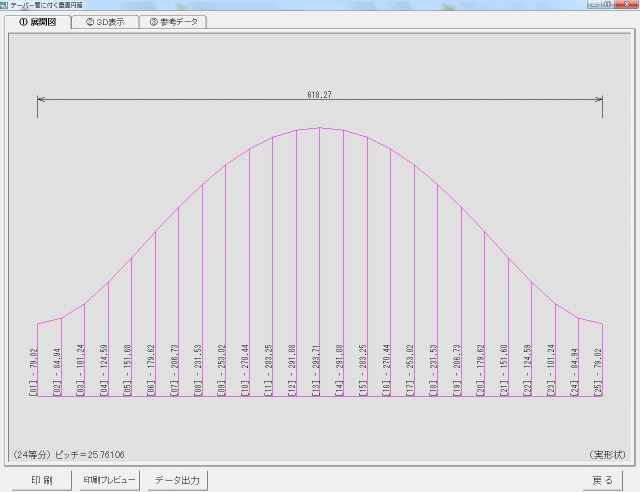Select label [20] - 179.62
Screen dimensions: 640x492
pyautogui.click(x=480, y=370)
